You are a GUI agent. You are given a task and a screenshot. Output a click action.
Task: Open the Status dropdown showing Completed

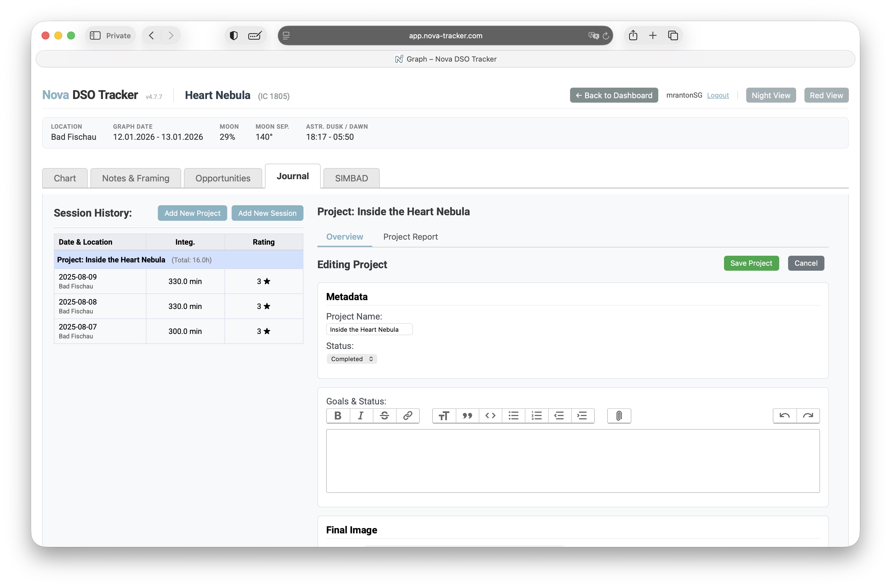coord(351,359)
